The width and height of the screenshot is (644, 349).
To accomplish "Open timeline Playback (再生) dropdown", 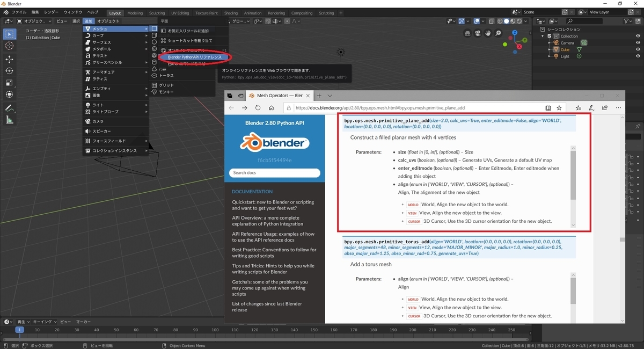I will (24, 322).
